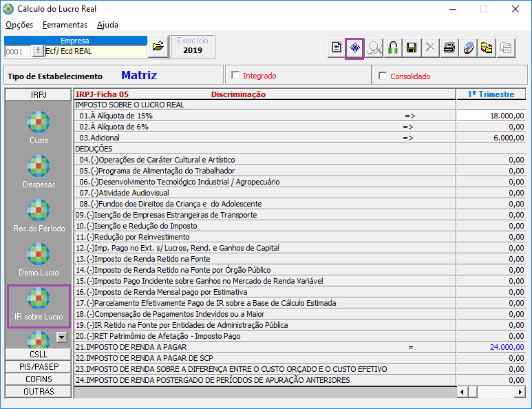The width and height of the screenshot is (532, 409).
Task: Click the document page icon in toolbar
Action: point(337,48)
